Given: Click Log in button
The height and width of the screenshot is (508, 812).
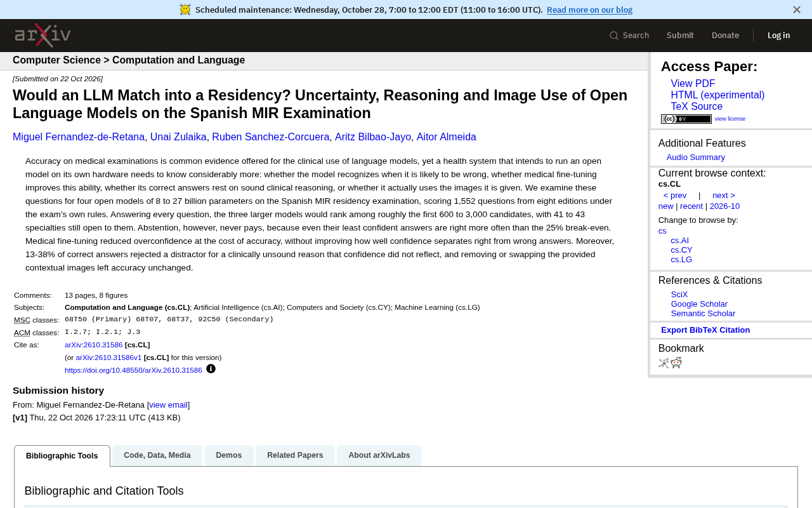Looking at the screenshot, I should pos(779,36).
